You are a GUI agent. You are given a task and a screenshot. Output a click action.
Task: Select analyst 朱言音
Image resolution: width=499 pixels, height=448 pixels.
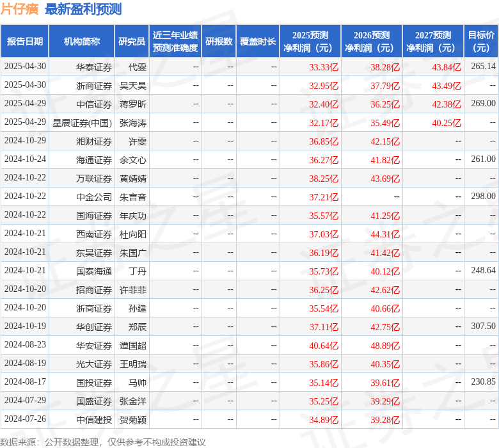click(x=133, y=197)
